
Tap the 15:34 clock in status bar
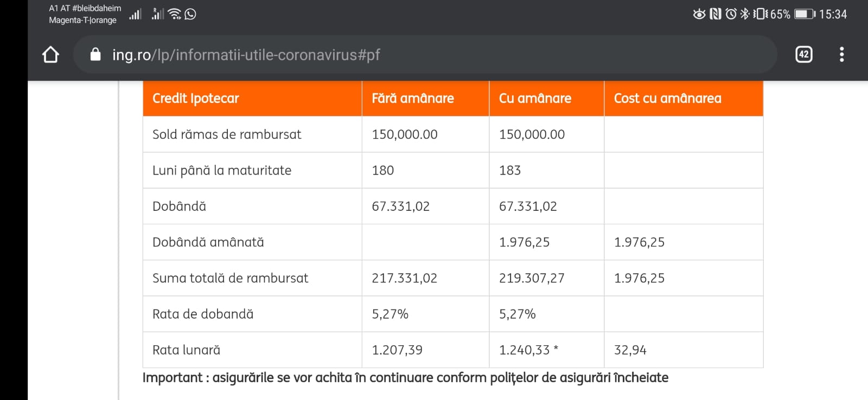tap(833, 14)
